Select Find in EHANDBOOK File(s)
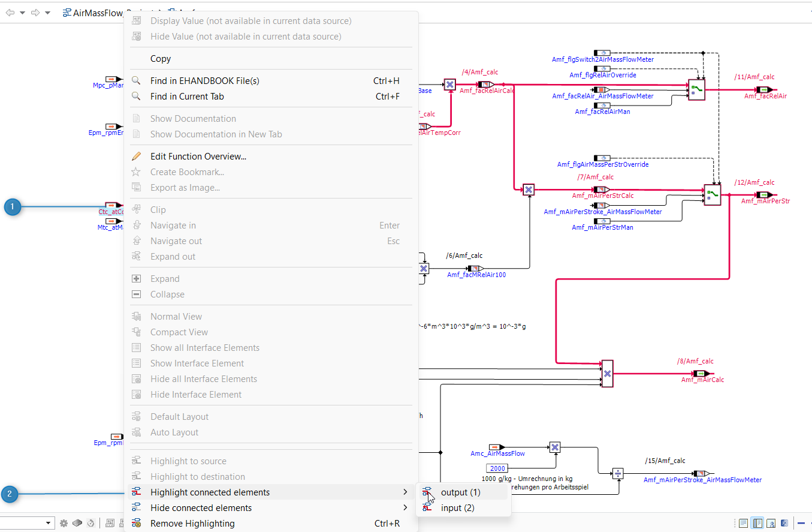 point(204,81)
